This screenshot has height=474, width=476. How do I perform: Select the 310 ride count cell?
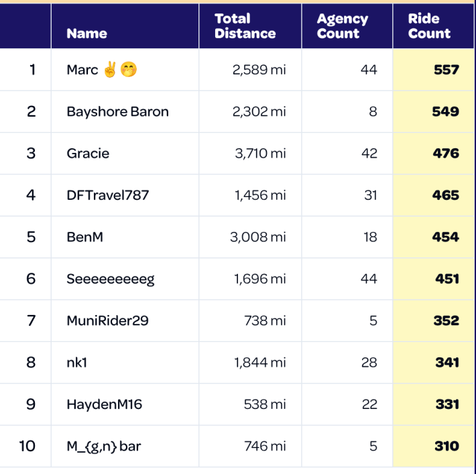pyautogui.click(x=446, y=446)
